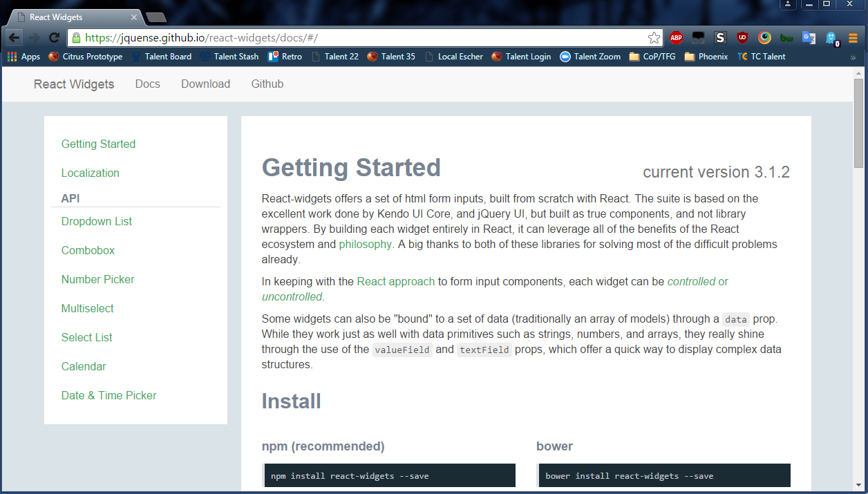Open the 'S' extension icon
Screen dimensions: 868x494
[720, 38]
